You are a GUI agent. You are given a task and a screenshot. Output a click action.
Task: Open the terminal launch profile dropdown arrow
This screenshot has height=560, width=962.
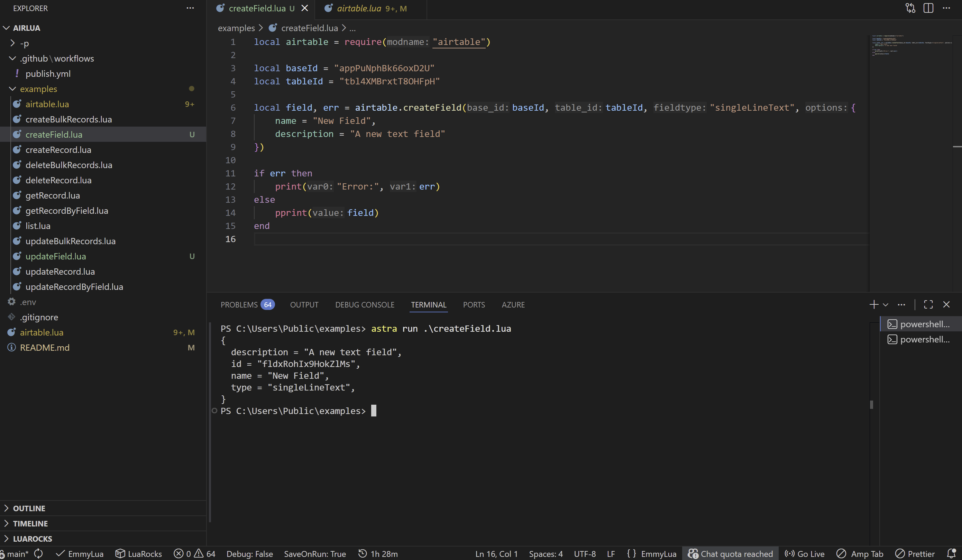pyautogui.click(x=886, y=305)
